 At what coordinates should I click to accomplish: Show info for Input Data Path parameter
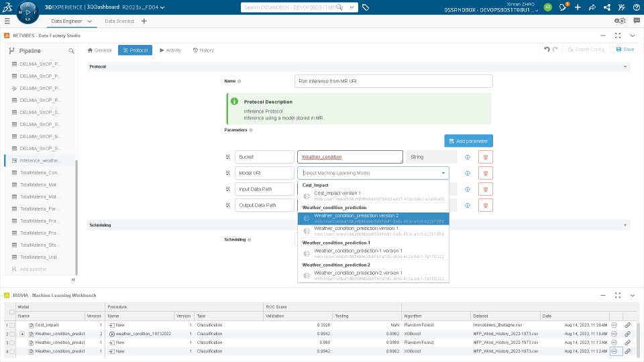[x=468, y=189]
